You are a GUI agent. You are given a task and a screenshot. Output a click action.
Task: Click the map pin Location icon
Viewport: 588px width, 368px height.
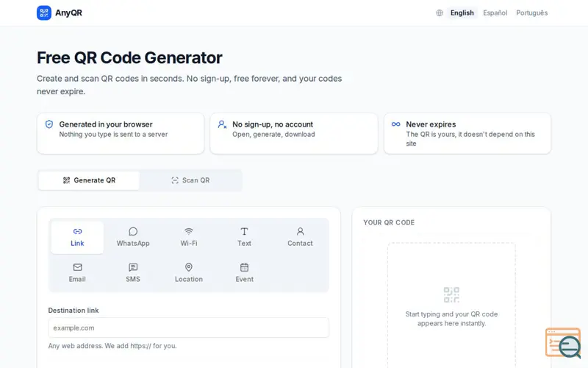click(x=189, y=267)
